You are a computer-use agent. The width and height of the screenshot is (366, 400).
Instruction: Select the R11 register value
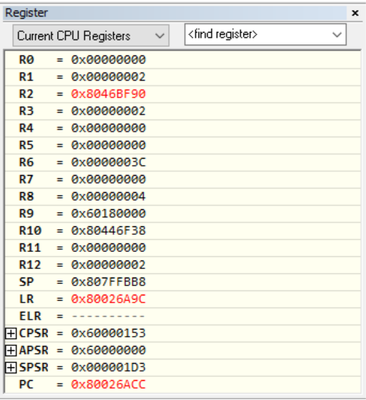[108, 248]
